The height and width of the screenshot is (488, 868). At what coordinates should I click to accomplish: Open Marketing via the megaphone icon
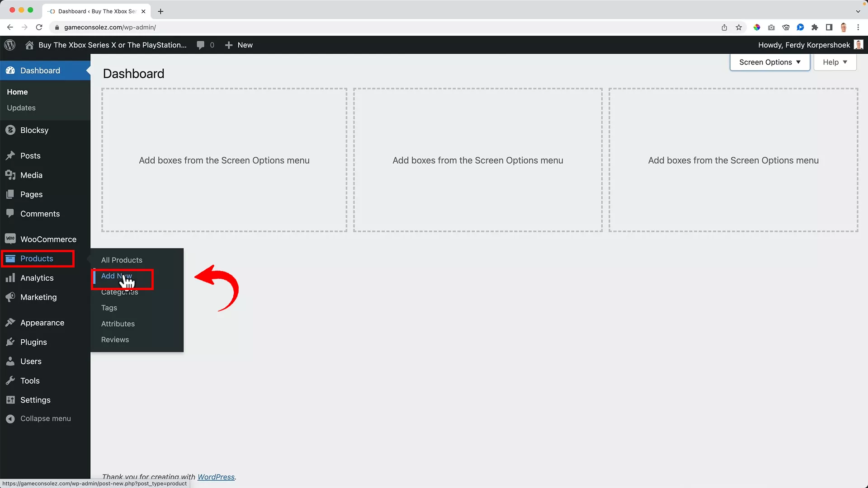pyautogui.click(x=10, y=297)
